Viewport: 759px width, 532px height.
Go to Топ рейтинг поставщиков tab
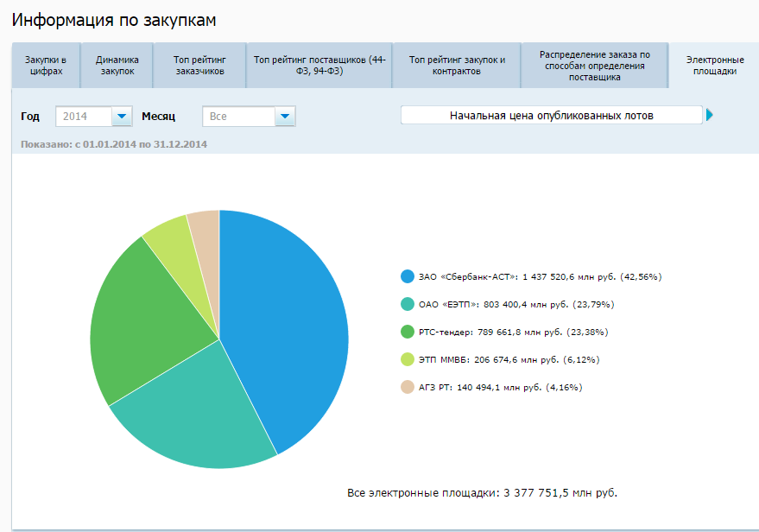click(319, 66)
